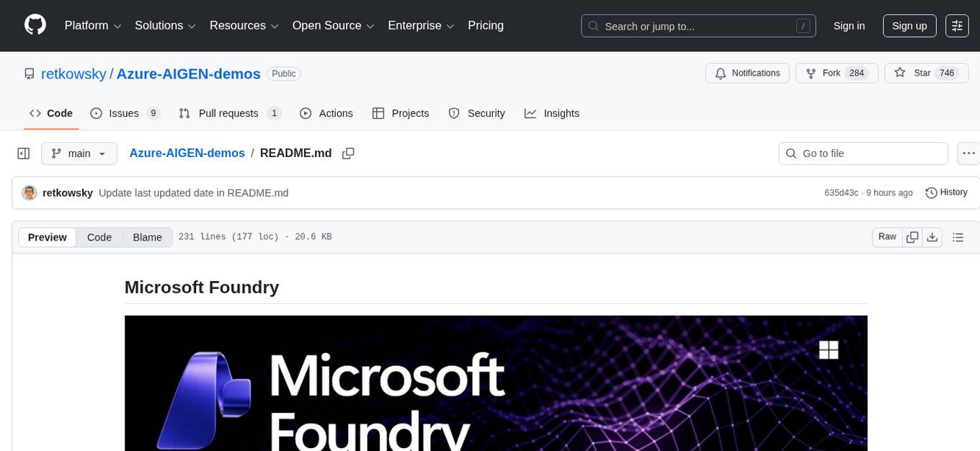Click the Sign up button
The width and height of the screenshot is (980, 451).
[909, 25]
